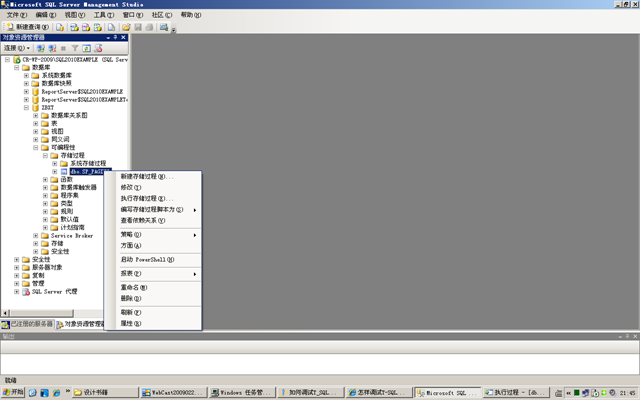The image size is (640, 400).
Task: Click the Connect Object Explorer icon
Action: click(x=40, y=48)
